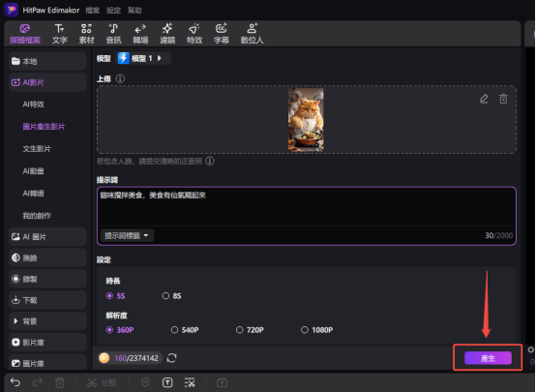Select AI影片 in the sidebar
This screenshot has height=392, width=536.
click(47, 82)
